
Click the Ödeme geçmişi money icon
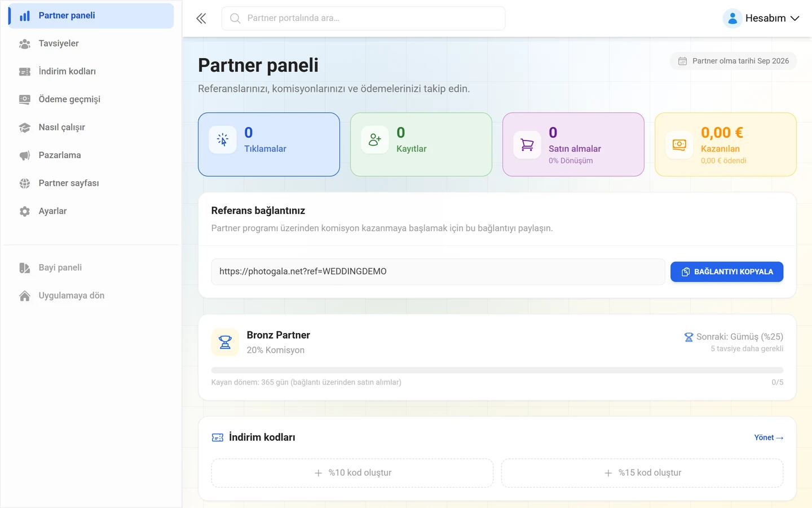pos(25,99)
